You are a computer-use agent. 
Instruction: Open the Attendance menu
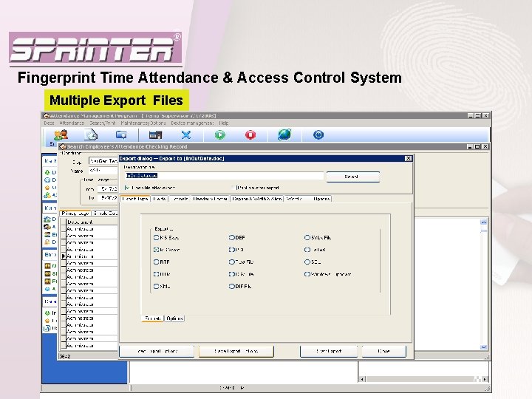pos(72,123)
